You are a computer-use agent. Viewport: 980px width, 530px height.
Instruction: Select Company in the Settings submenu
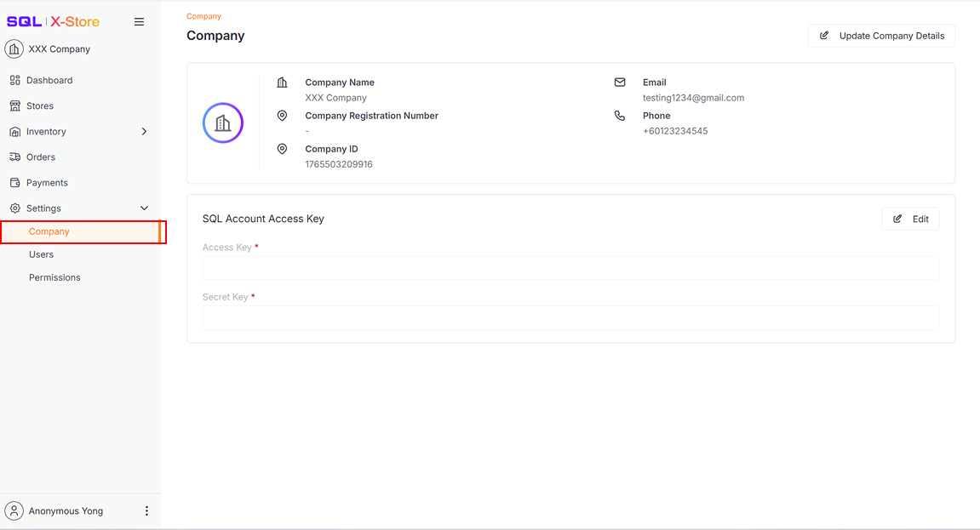[49, 231]
